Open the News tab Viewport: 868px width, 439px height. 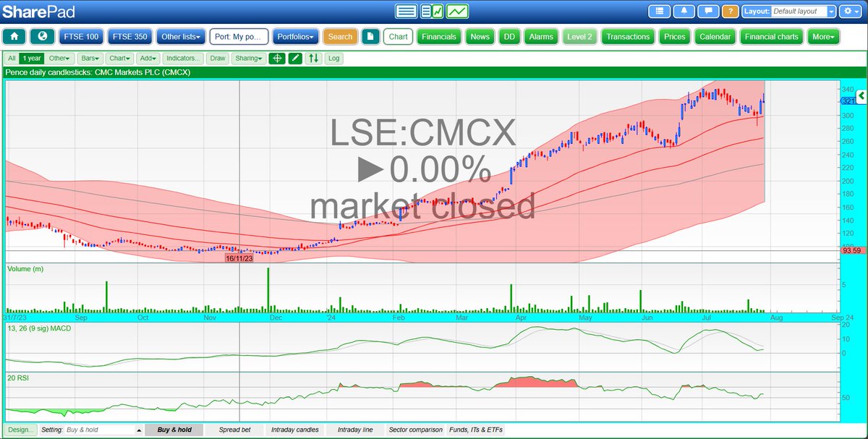pyautogui.click(x=480, y=36)
